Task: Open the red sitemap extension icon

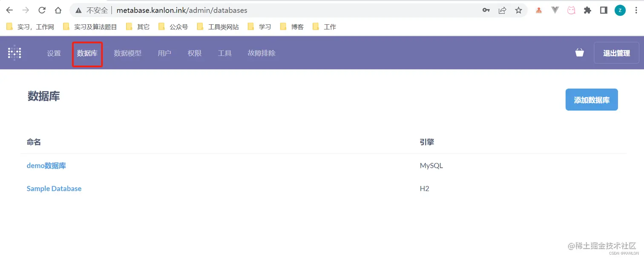Action: [x=539, y=11]
